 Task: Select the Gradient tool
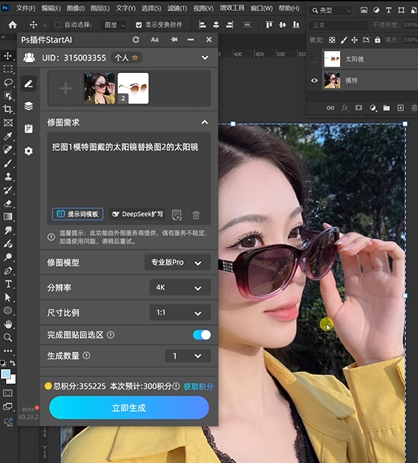coord(8,217)
